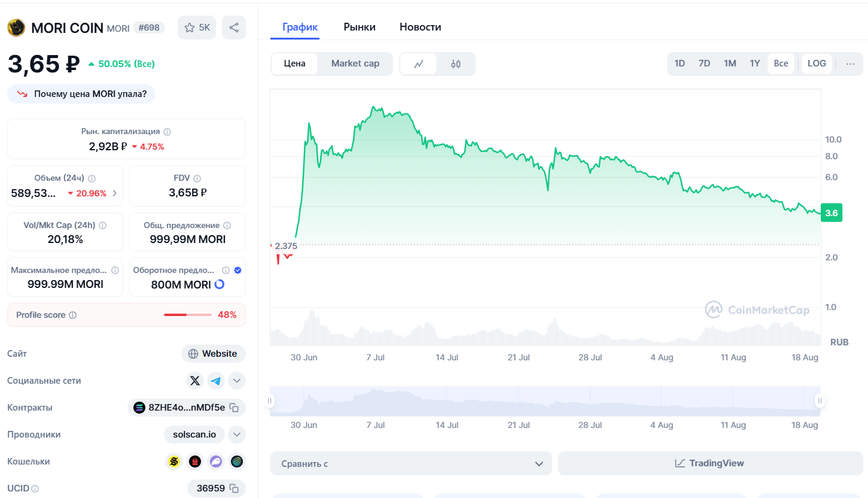
Task: Switch to line chart view
Action: click(419, 64)
